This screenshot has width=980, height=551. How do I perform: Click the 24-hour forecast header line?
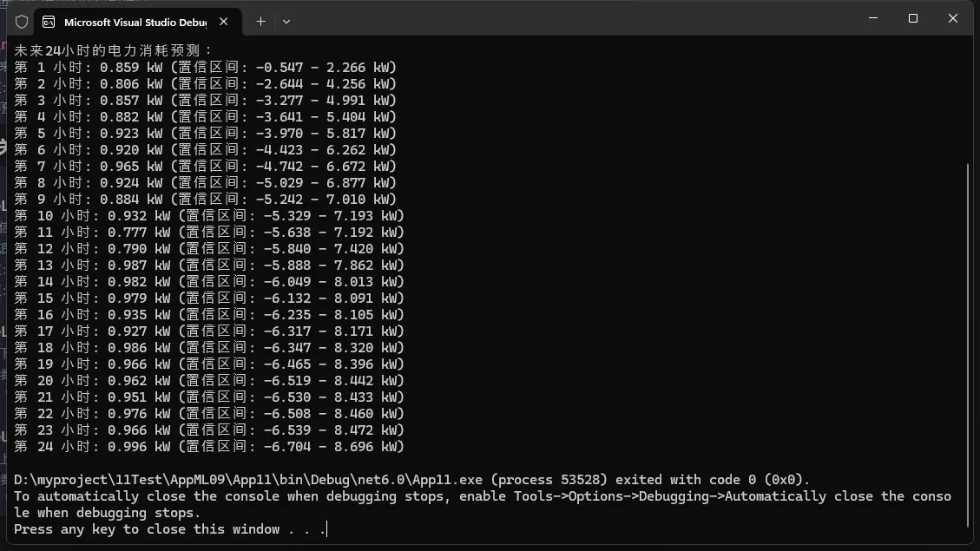click(x=113, y=50)
